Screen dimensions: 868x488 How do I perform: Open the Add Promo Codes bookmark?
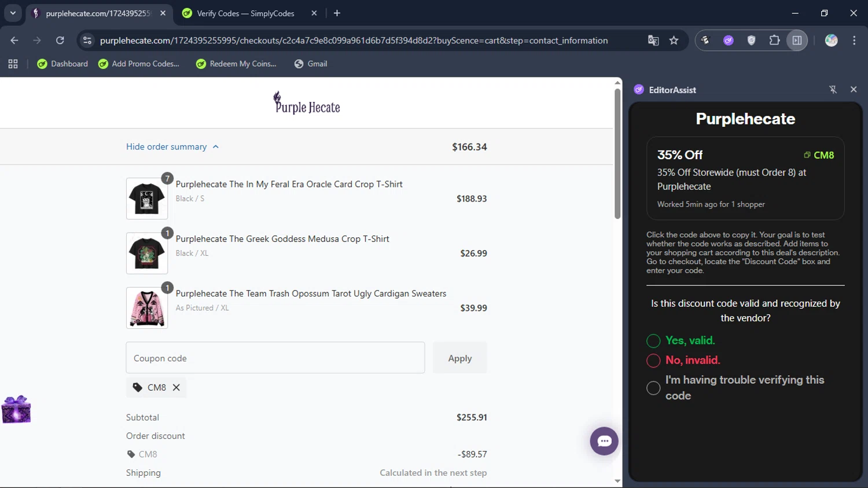click(x=139, y=64)
